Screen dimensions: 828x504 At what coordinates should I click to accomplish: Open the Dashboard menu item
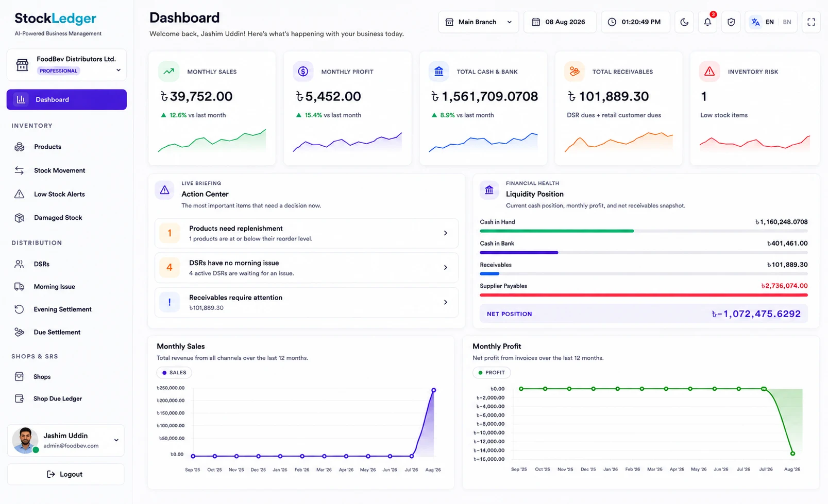(66, 100)
